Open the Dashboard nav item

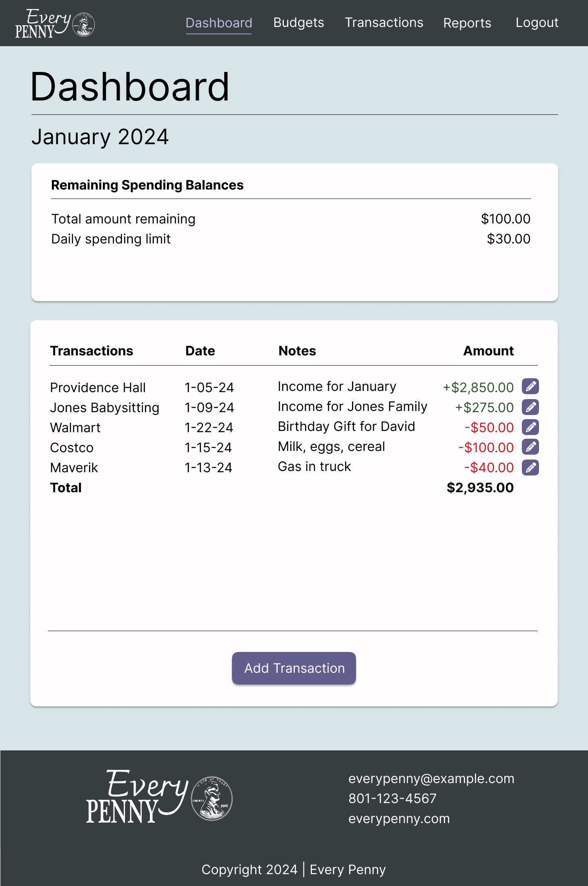tap(219, 23)
